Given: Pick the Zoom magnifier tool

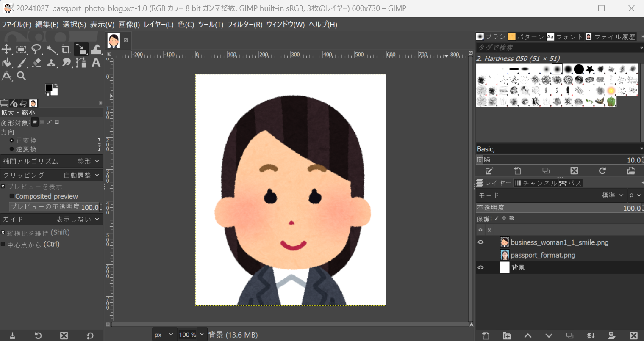Looking at the screenshot, I should pyautogui.click(x=21, y=76).
